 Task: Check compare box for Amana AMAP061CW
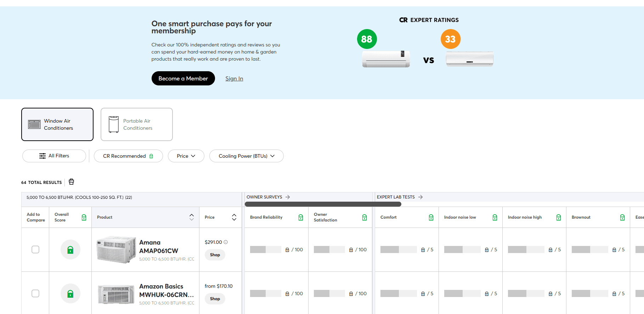35,249
